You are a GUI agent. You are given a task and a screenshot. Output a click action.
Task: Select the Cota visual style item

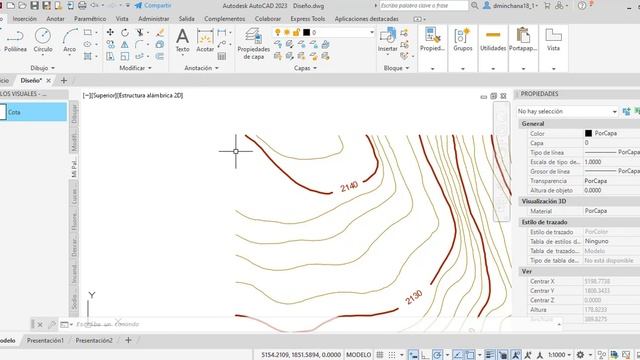(33, 112)
